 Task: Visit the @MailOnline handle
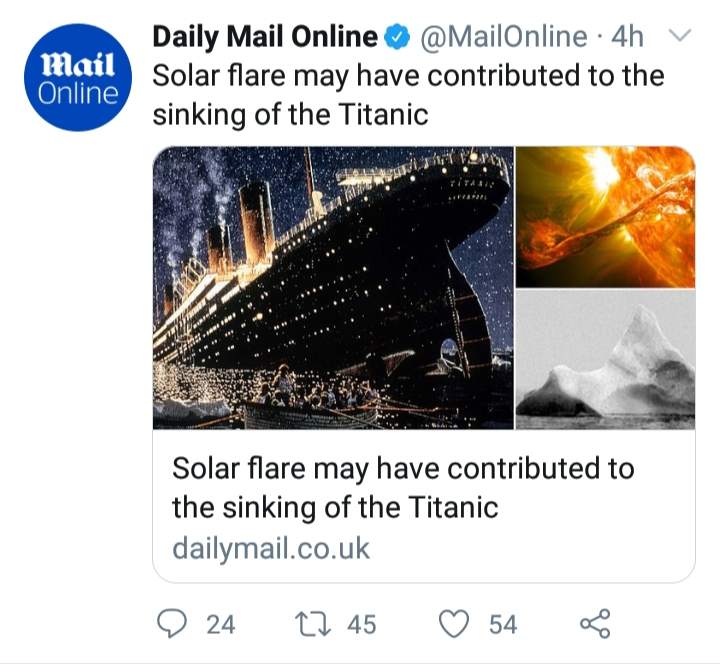pyautogui.click(x=503, y=38)
